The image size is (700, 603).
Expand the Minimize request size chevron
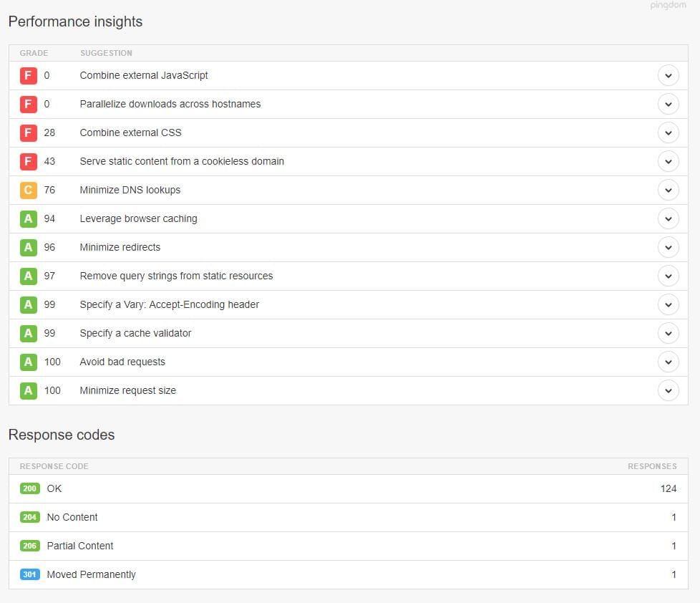668,390
